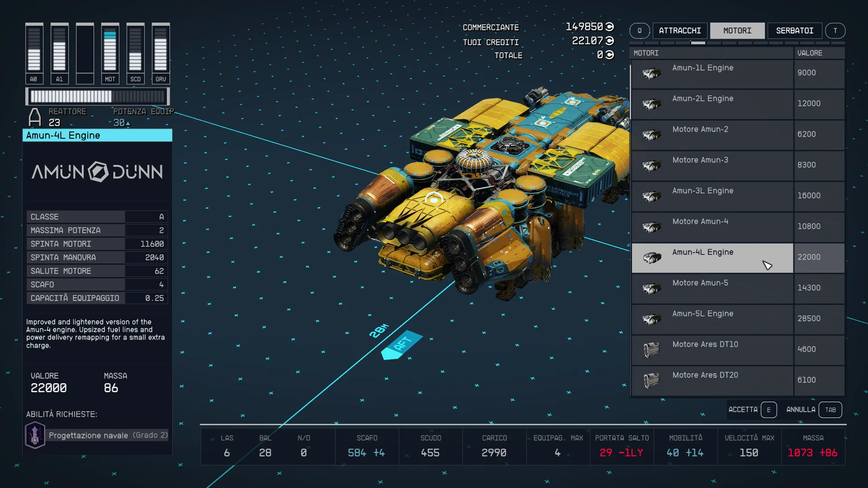The height and width of the screenshot is (488, 868).
Task: Click ACCETTA E button
Action: click(752, 410)
